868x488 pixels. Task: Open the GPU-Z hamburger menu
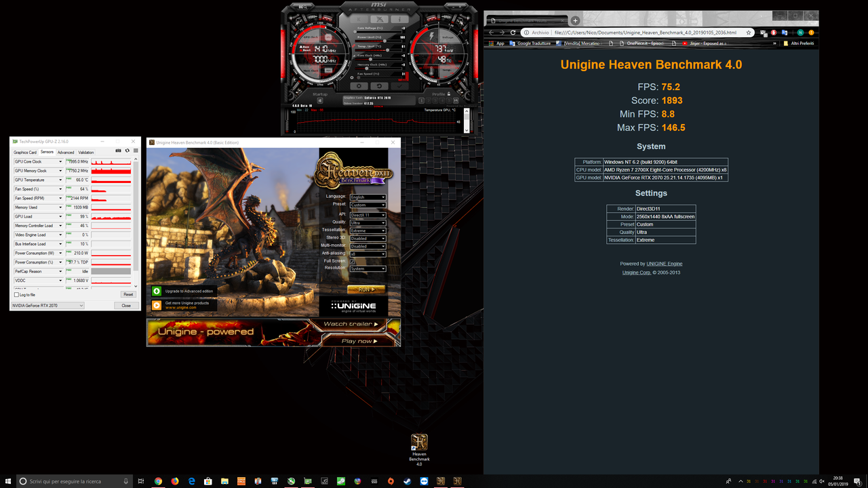pos(136,150)
